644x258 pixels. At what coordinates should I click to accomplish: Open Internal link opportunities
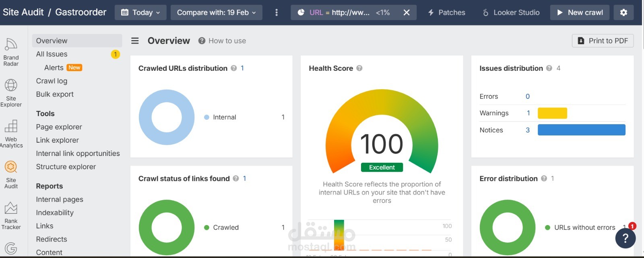click(78, 153)
